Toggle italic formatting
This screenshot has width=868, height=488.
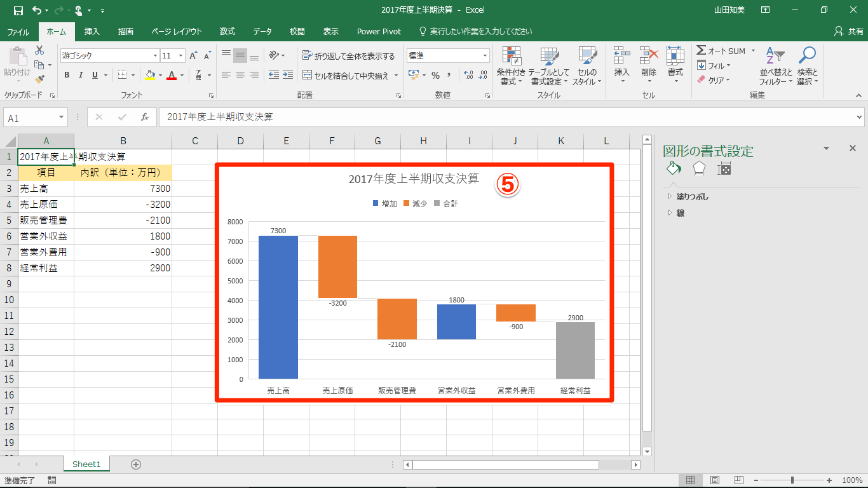[81, 75]
